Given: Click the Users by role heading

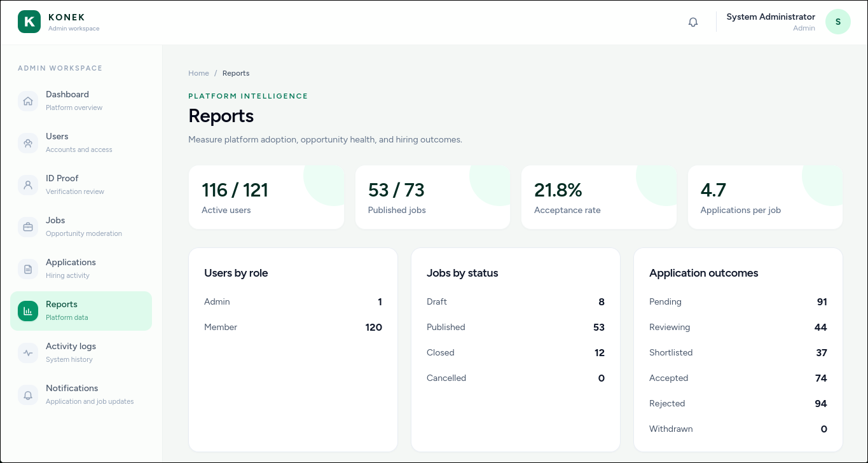Looking at the screenshot, I should pos(236,273).
